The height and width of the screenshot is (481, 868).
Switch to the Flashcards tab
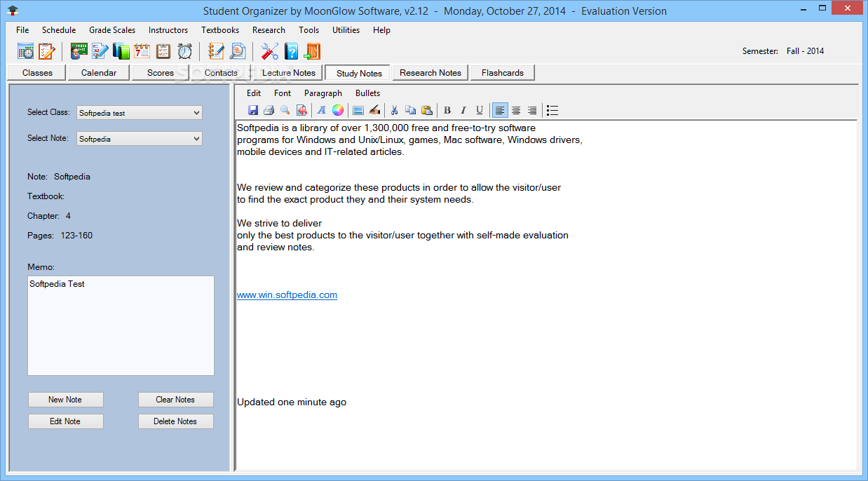point(503,73)
